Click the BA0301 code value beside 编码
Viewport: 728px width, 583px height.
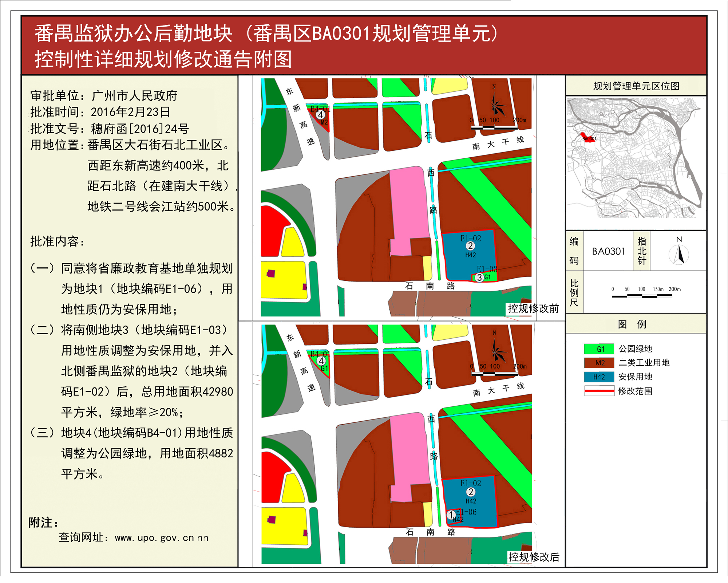click(x=608, y=251)
